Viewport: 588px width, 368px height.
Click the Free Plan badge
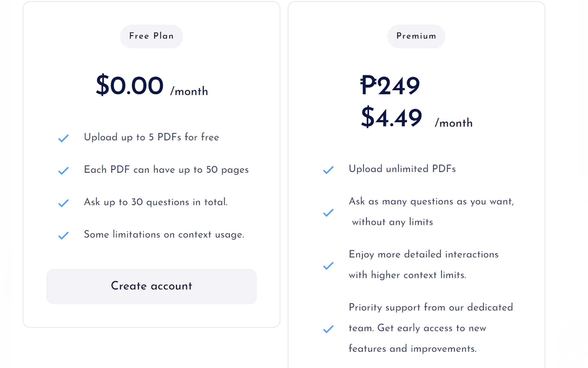[x=151, y=36]
